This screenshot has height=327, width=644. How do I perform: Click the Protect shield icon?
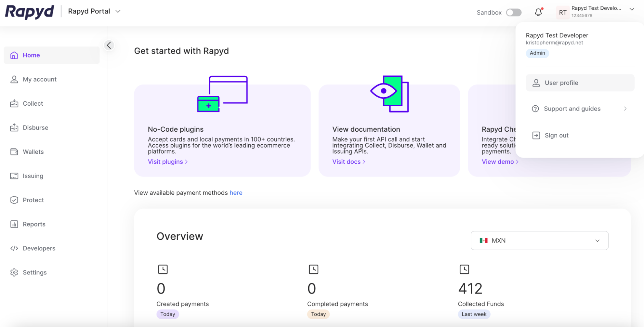point(14,200)
